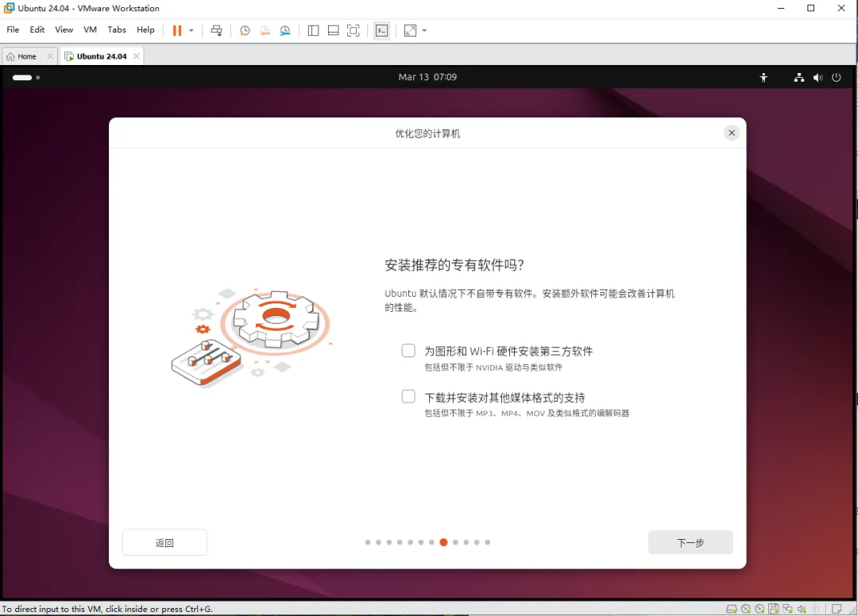Open the power options dropdown arrow
This screenshot has height=616, width=858.
point(191,31)
